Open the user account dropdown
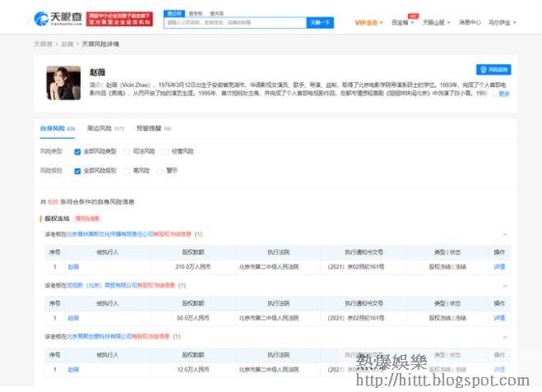 [502, 23]
